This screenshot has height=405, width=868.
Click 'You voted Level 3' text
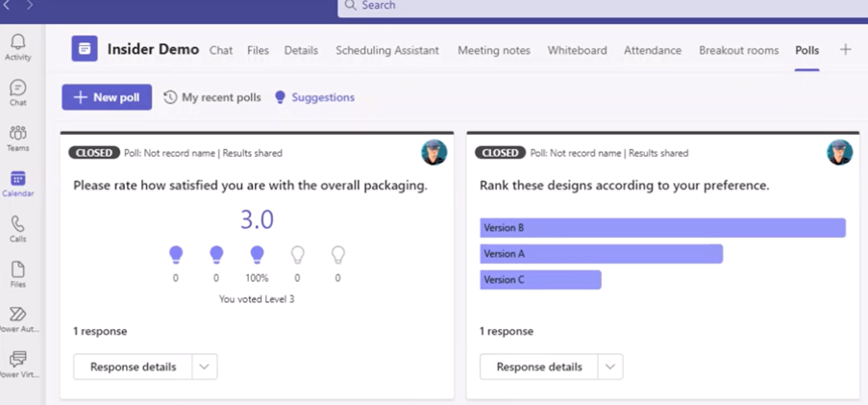(x=257, y=299)
